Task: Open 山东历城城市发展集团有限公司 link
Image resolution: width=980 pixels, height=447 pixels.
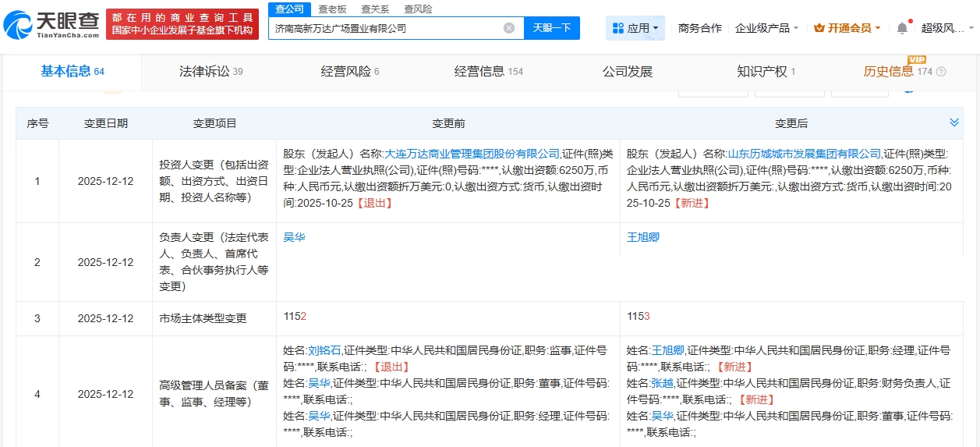Action: click(804, 154)
